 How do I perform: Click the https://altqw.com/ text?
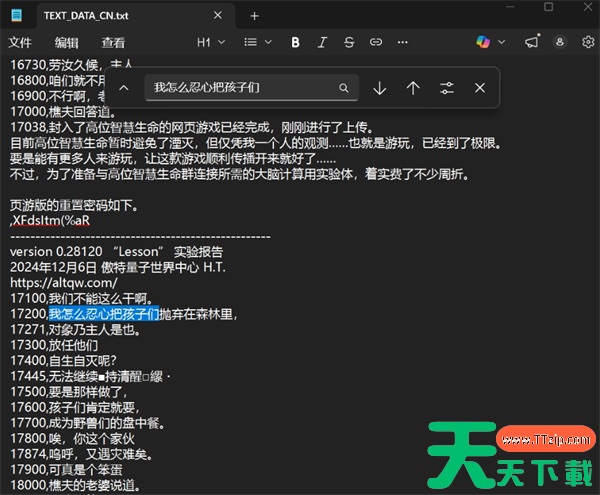[64, 283]
